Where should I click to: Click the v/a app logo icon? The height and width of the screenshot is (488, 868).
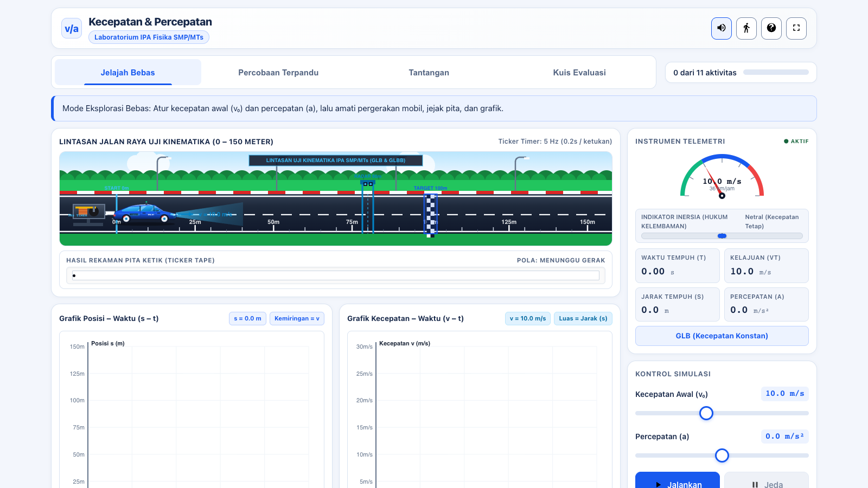pyautogui.click(x=72, y=29)
